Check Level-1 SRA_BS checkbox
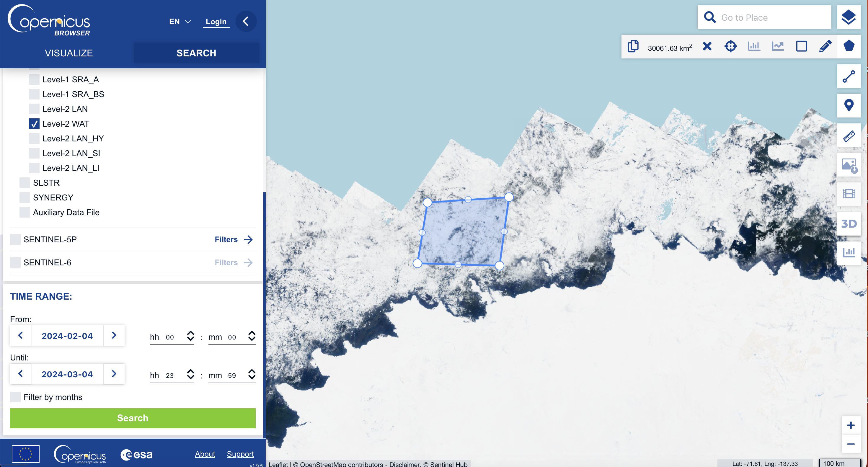This screenshot has height=467, width=868. [x=34, y=94]
